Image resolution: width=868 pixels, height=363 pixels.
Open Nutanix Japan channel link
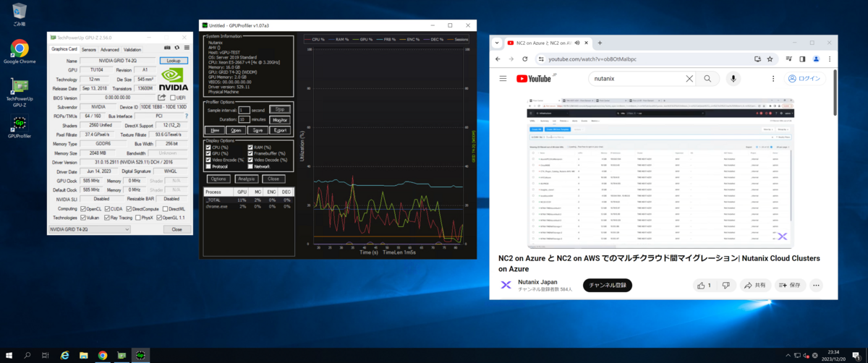tap(537, 281)
